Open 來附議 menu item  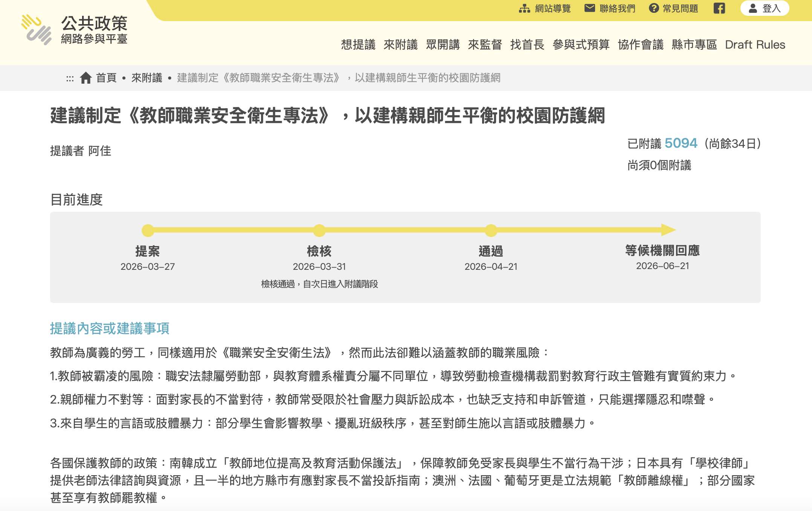(400, 44)
